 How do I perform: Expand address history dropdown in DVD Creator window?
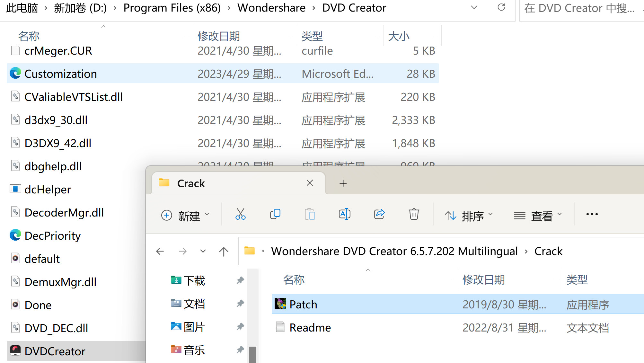pyautogui.click(x=474, y=7)
